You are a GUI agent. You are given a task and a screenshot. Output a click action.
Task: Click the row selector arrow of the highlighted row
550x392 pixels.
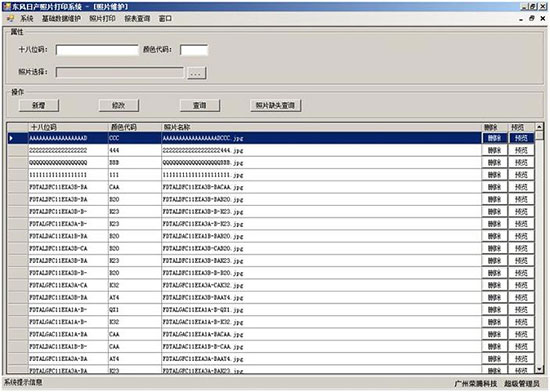pos(18,138)
